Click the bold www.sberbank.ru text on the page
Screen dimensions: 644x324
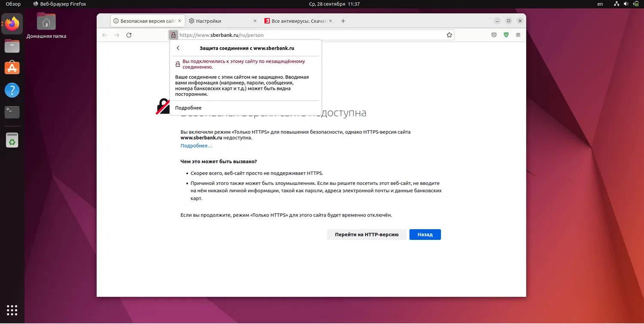coord(201,138)
